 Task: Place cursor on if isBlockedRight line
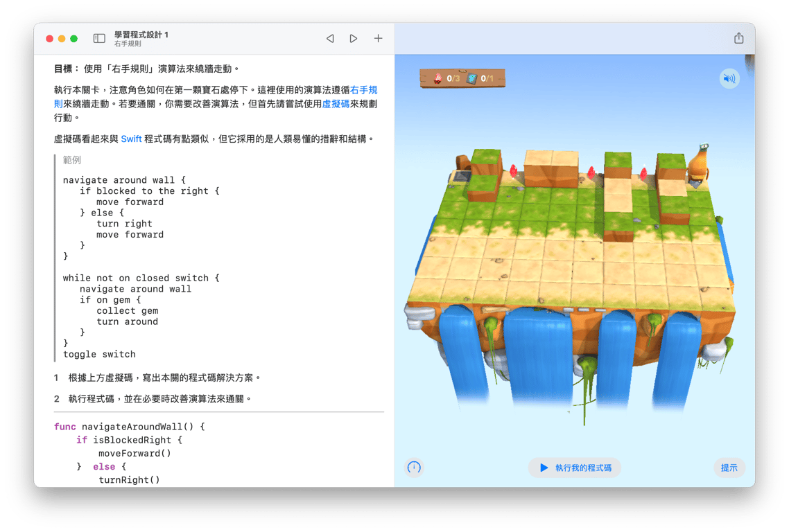(x=130, y=440)
